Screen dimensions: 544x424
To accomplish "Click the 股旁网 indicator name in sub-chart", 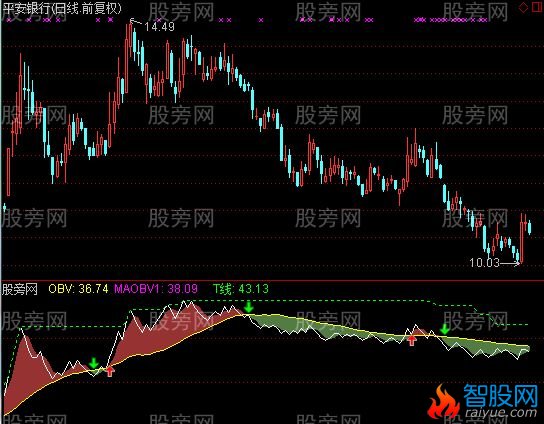I will pos(20,289).
